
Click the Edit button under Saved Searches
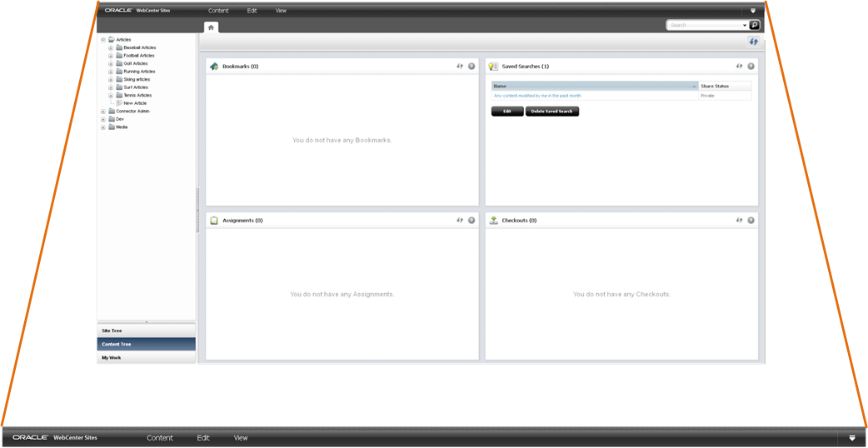507,112
